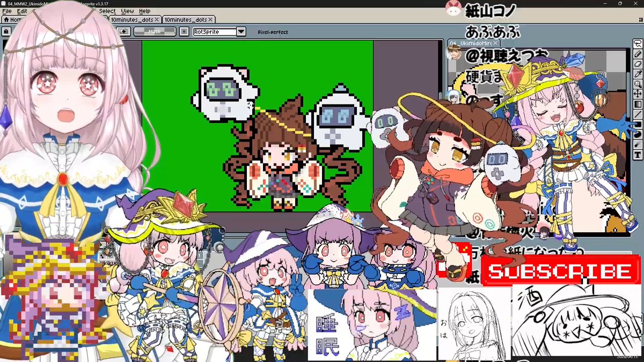Switch to the Home tab

(12, 19)
